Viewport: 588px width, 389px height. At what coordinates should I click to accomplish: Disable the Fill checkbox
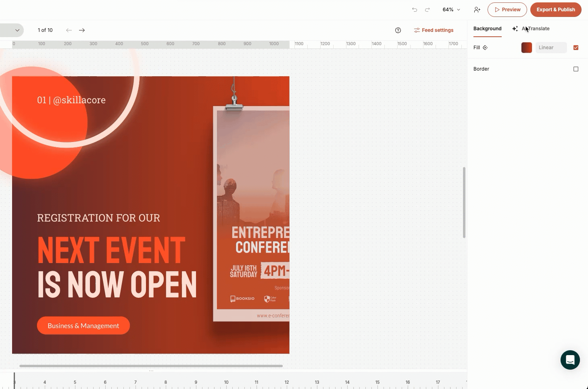coord(576,48)
